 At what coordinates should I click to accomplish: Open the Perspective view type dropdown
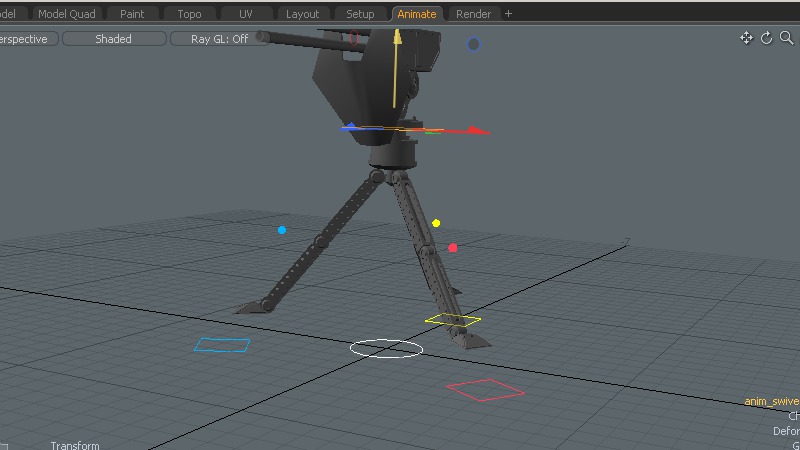click(x=27, y=39)
